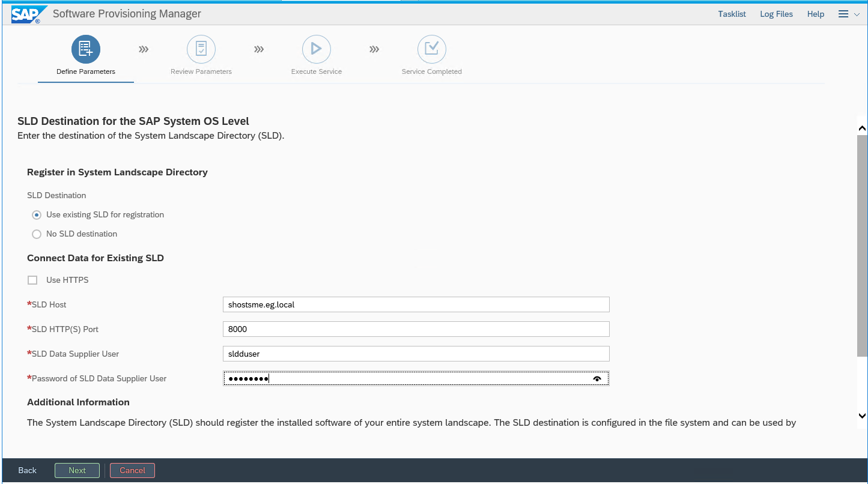Select Use existing SLD for registration
This screenshot has width=868, height=484.
(37, 215)
